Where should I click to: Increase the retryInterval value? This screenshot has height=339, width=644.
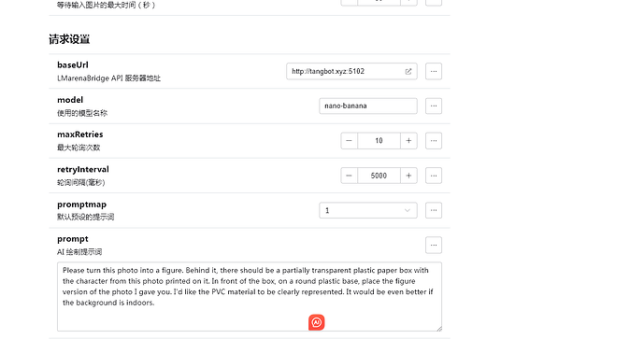point(408,176)
